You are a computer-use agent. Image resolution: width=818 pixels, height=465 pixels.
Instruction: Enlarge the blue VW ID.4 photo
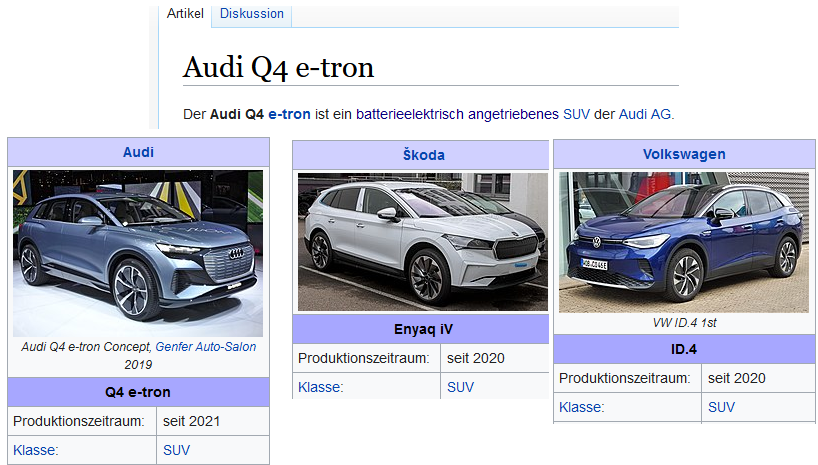683,243
